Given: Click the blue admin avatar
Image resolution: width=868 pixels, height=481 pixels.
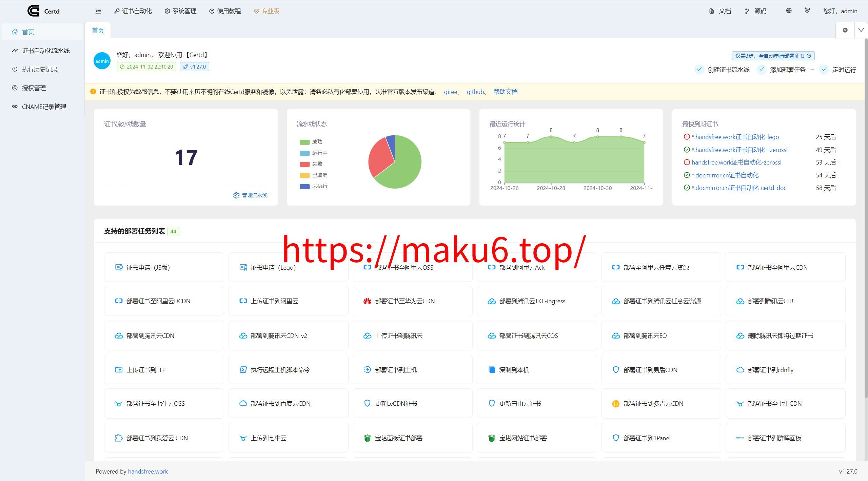Looking at the screenshot, I should 102,61.
